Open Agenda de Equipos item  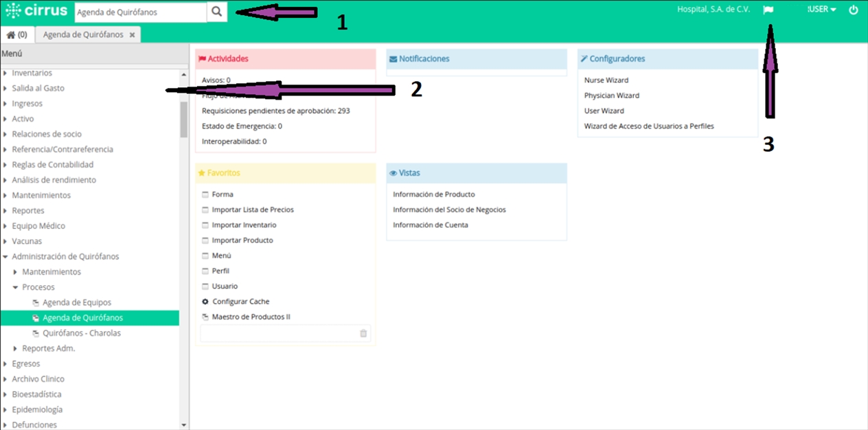coord(77,302)
